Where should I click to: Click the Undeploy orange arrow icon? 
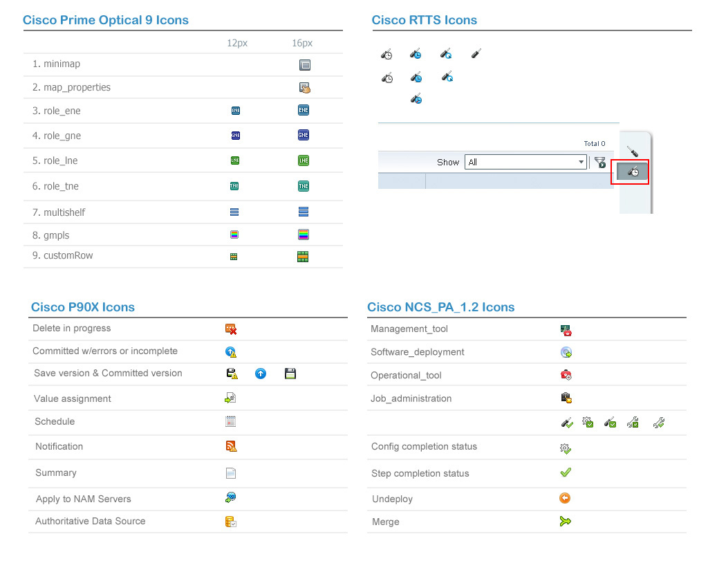coord(565,498)
